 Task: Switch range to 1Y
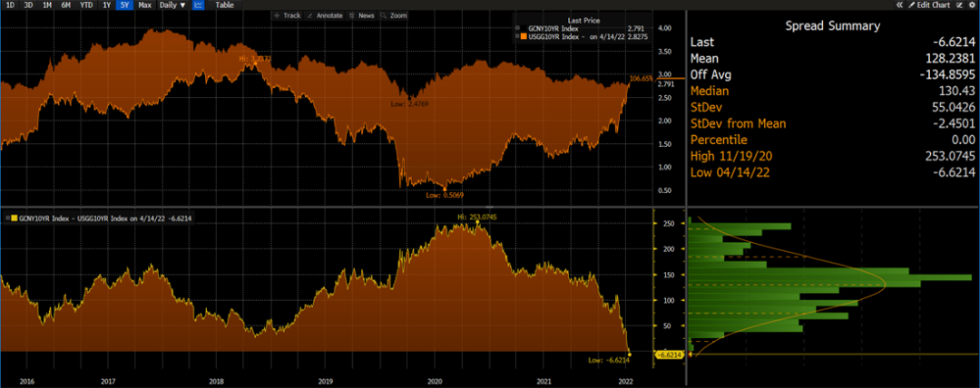(x=106, y=5)
